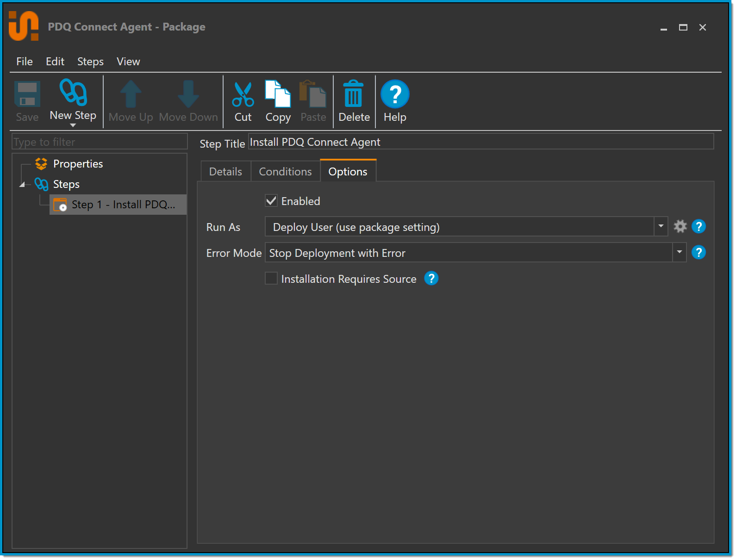Click the Move Down arrow icon
This screenshot has height=560, width=736.
pyautogui.click(x=188, y=94)
